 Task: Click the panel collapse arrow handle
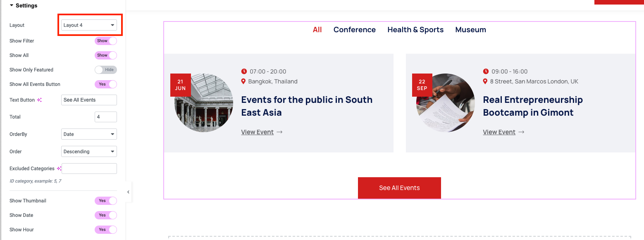pos(128,192)
